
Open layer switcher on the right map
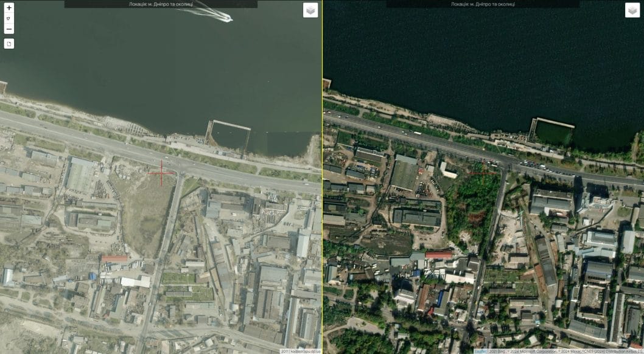click(x=632, y=10)
